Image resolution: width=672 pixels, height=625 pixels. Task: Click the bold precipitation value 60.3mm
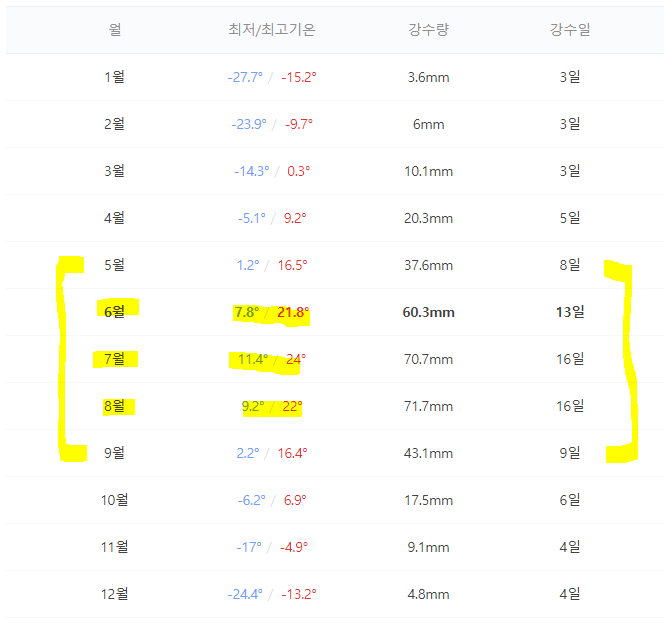[x=429, y=312]
